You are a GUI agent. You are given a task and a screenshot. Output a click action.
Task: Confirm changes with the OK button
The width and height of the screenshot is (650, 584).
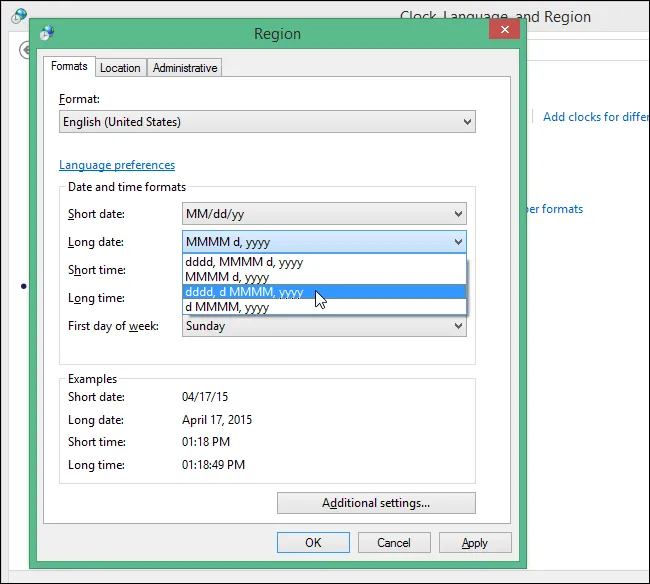pyautogui.click(x=313, y=543)
